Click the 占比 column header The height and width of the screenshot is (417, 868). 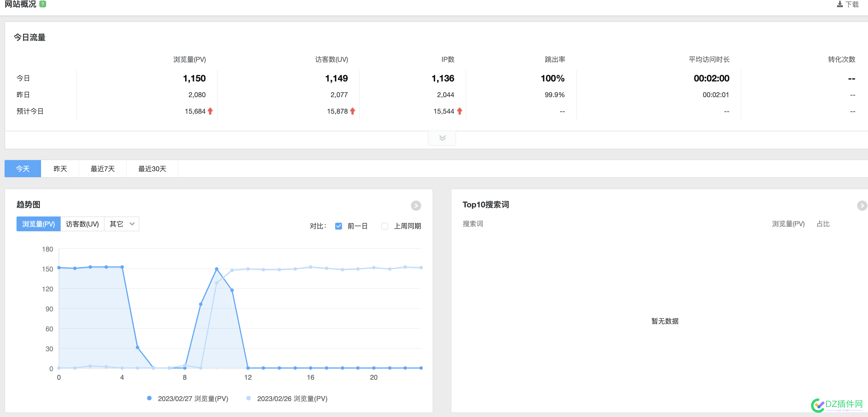click(823, 224)
